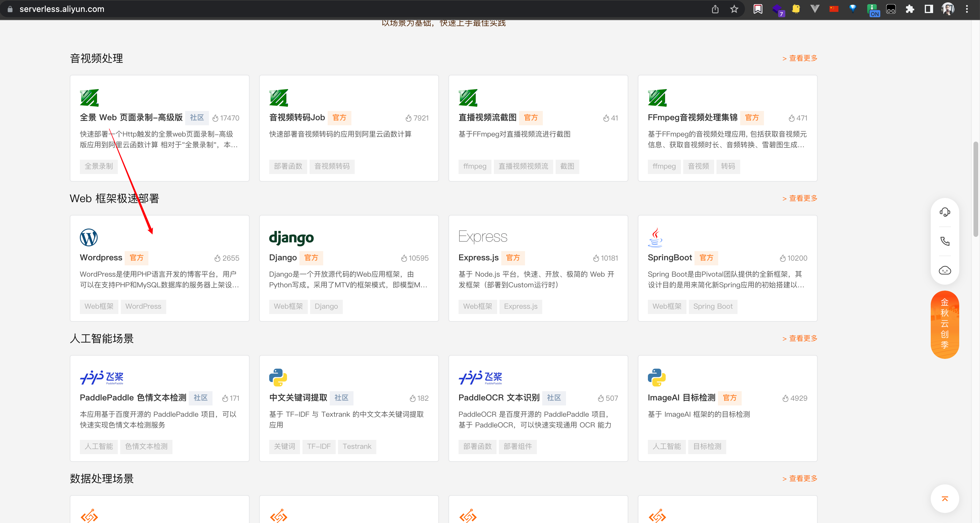Click the V-shaped extension icon
The width and height of the screenshot is (980, 523).
814,9
